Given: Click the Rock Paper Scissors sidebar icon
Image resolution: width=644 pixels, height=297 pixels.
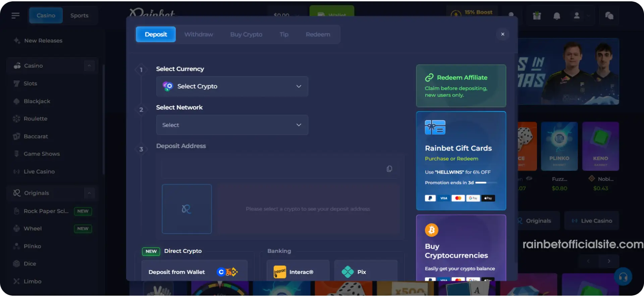Looking at the screenshot, I should pos(16,211).
